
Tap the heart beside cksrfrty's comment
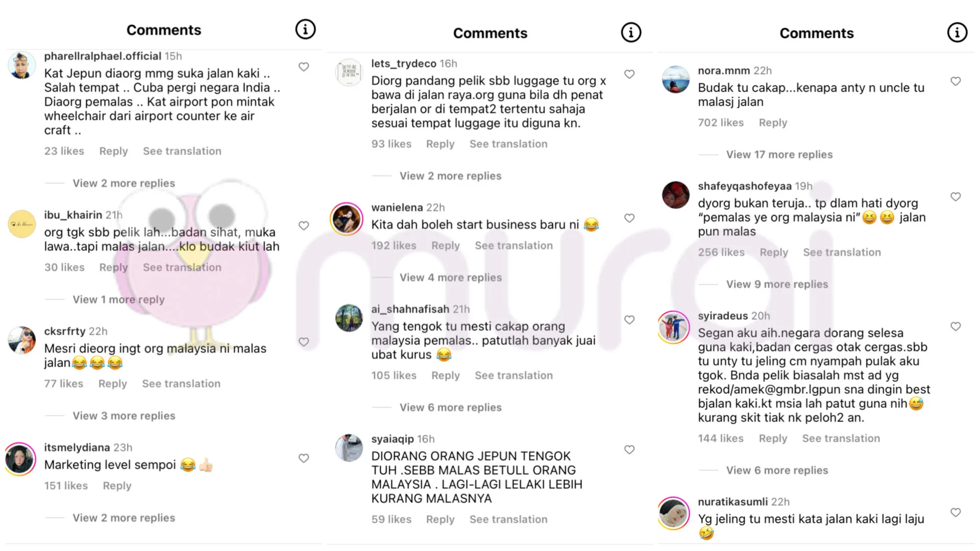304,342
